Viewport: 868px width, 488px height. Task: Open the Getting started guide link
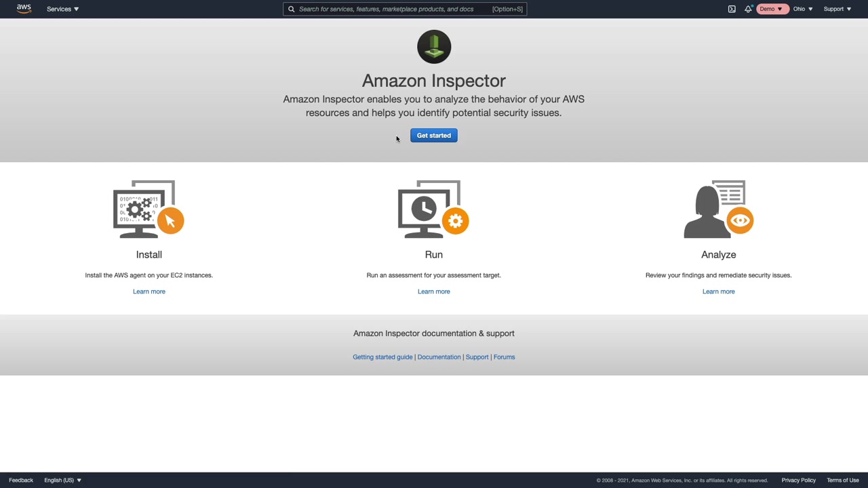coord(382,357)
